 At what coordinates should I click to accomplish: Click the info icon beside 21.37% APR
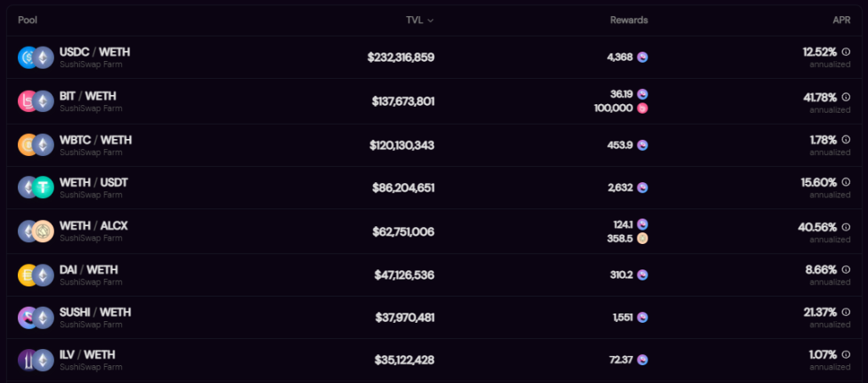[x=846, y=312]
